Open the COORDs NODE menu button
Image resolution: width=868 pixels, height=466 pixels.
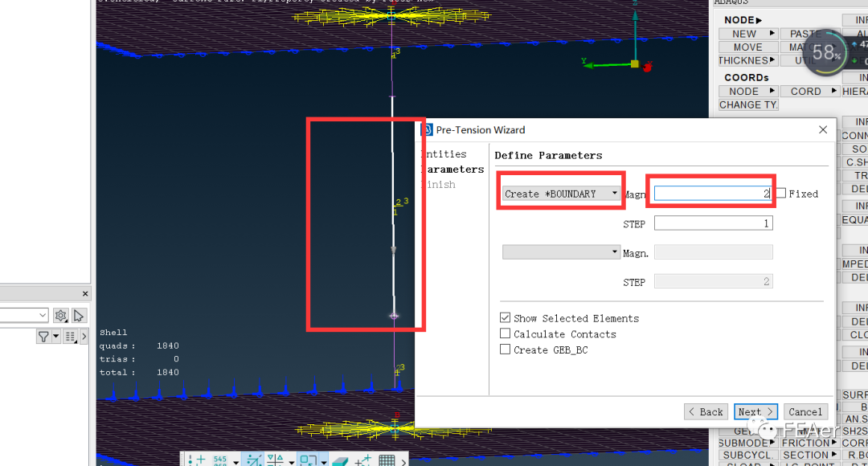(748, 92)
